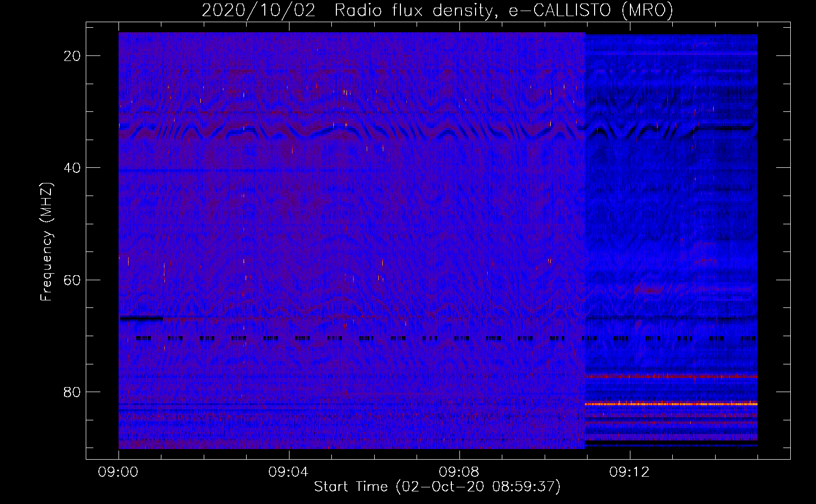Click the 40 MHz frequency tick label
Image resolution: width=816 pixels, height=504 pixels.
[73, 168]
